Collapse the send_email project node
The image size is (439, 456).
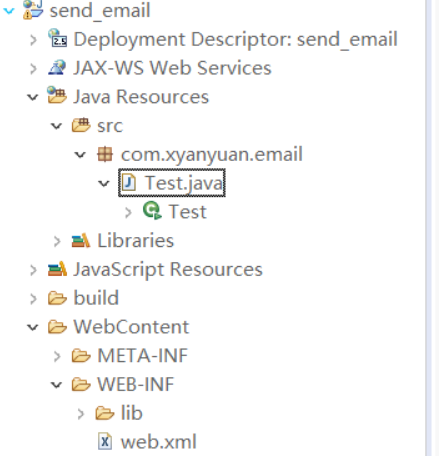[9, 11]
